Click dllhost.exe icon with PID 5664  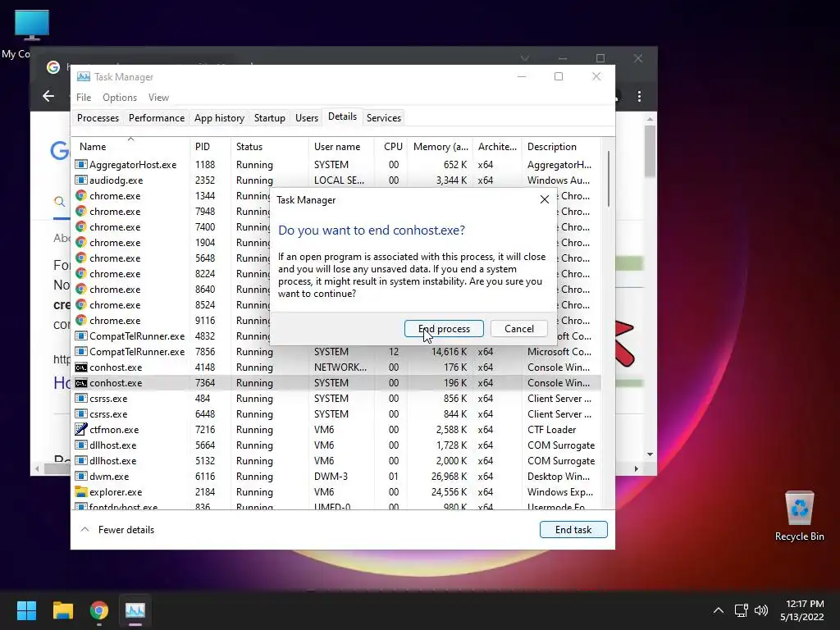coord(81,445)
